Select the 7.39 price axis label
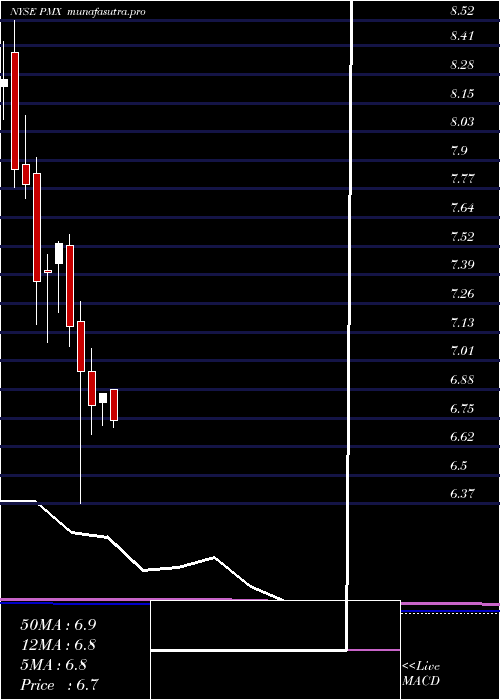This screenshot has width=500, height=700. [462, 265]
